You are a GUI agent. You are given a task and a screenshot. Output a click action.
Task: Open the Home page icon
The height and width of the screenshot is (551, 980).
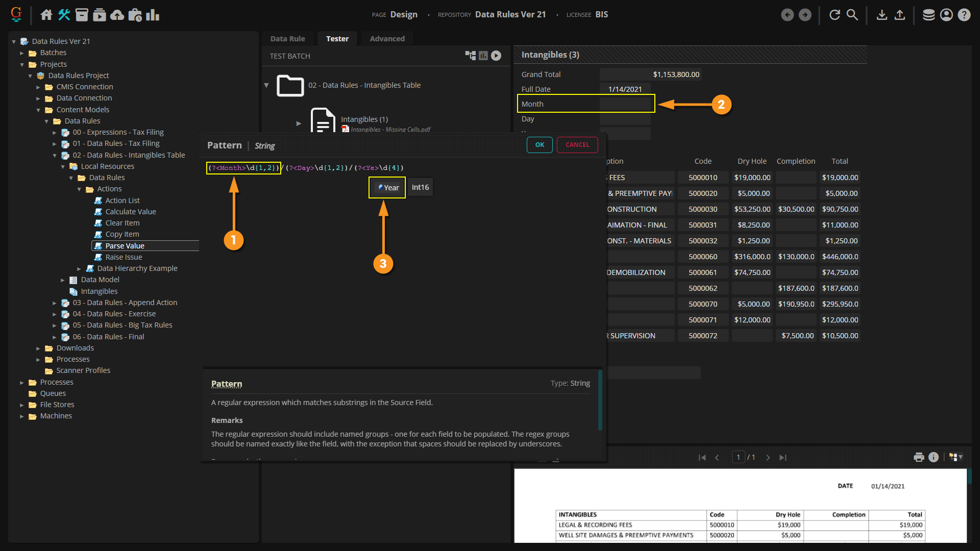[x=46, y=15]
